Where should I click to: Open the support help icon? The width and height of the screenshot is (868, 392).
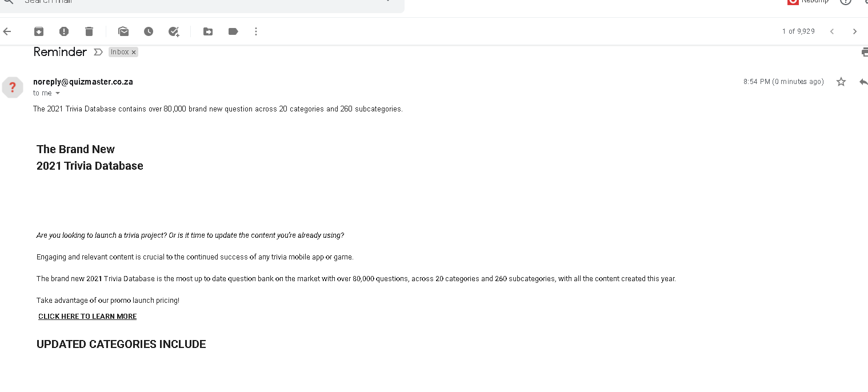tap(846, 2)
